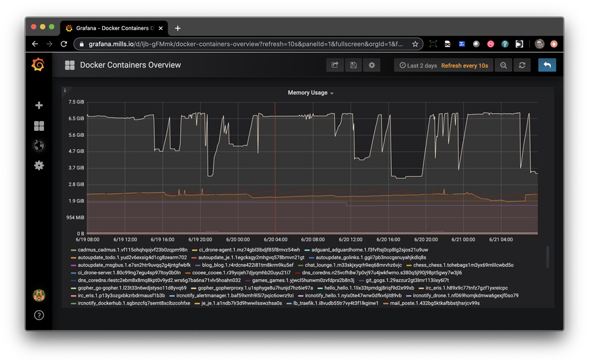Click the Share dashboard icon
Screen dimensions: 589x364
335,65
